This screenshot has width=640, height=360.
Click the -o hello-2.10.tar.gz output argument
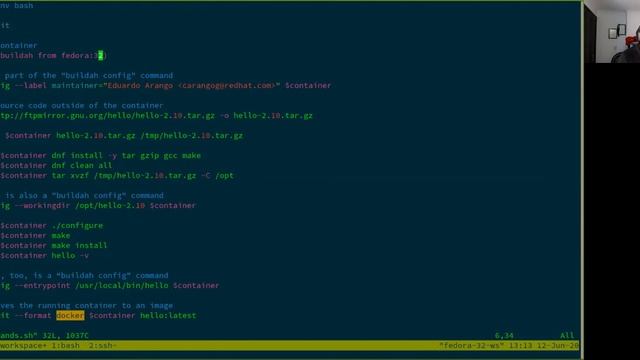point(266,116)
